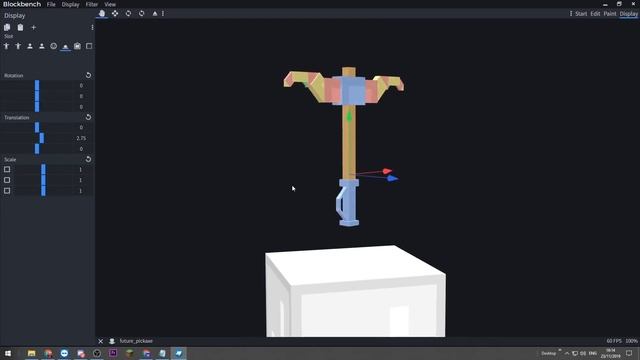Click the second Scale slider handle
The width and height of the screenshot is (640, 360).
click(x=44, y=180)
